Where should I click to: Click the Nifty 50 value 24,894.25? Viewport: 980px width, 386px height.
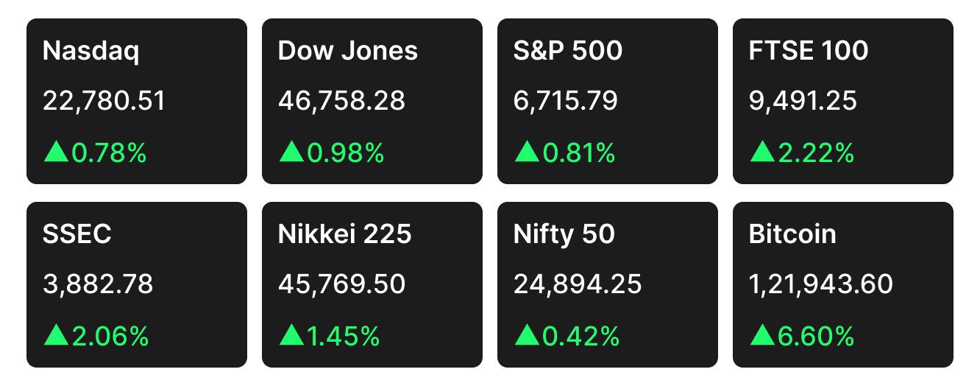click(x=578, y=284)
